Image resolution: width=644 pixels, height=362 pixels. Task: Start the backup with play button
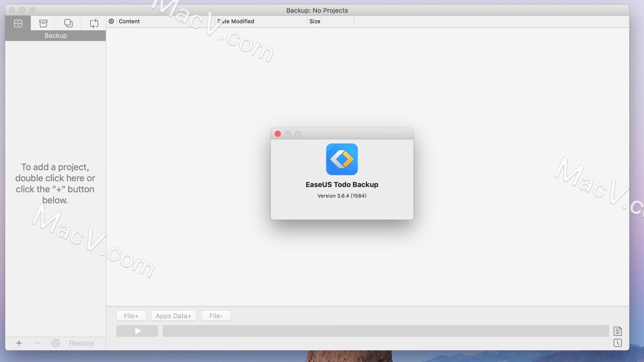point(137,331)
